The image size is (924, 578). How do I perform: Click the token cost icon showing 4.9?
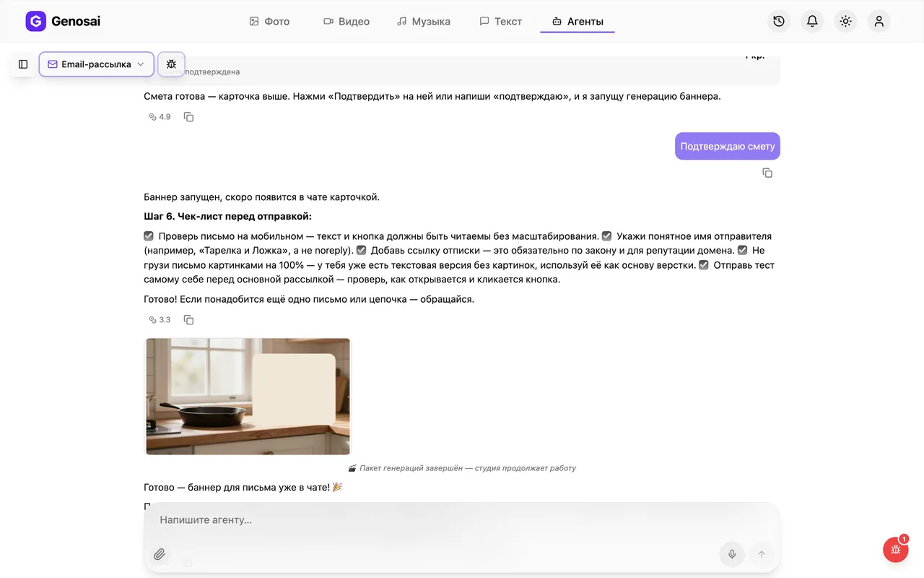pyautogui.click(x=152, y=117)
